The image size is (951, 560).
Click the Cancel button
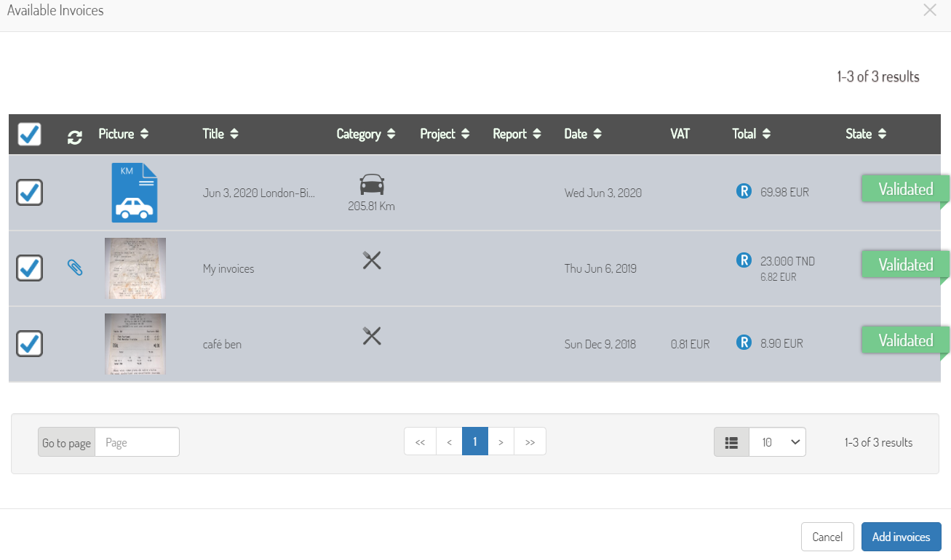(x=827, y=537)
